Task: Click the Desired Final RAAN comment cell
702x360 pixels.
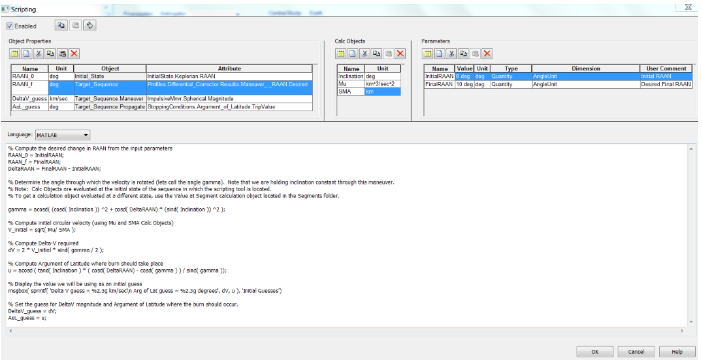Action: 666,84
